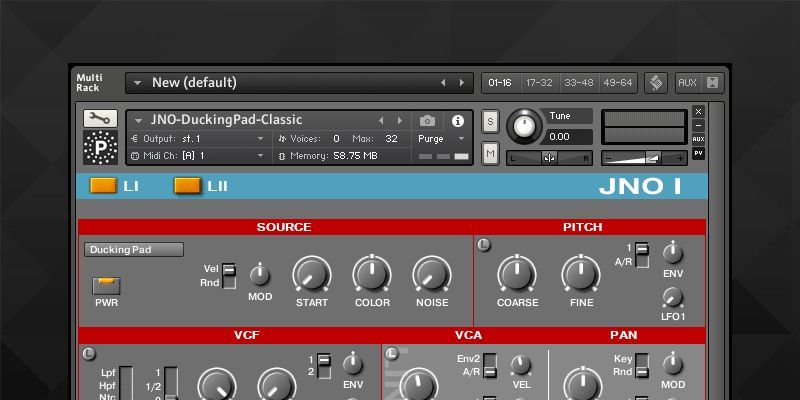Click the VCF section round L button
Screen dimensions: 800x400
click(x=89, y=353)
